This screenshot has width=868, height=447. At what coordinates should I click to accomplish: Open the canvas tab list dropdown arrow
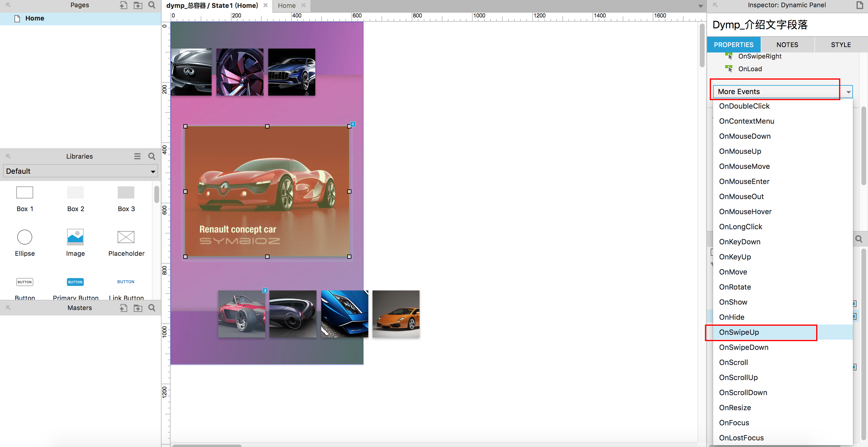pyautogui.click(x=700, y=6)
